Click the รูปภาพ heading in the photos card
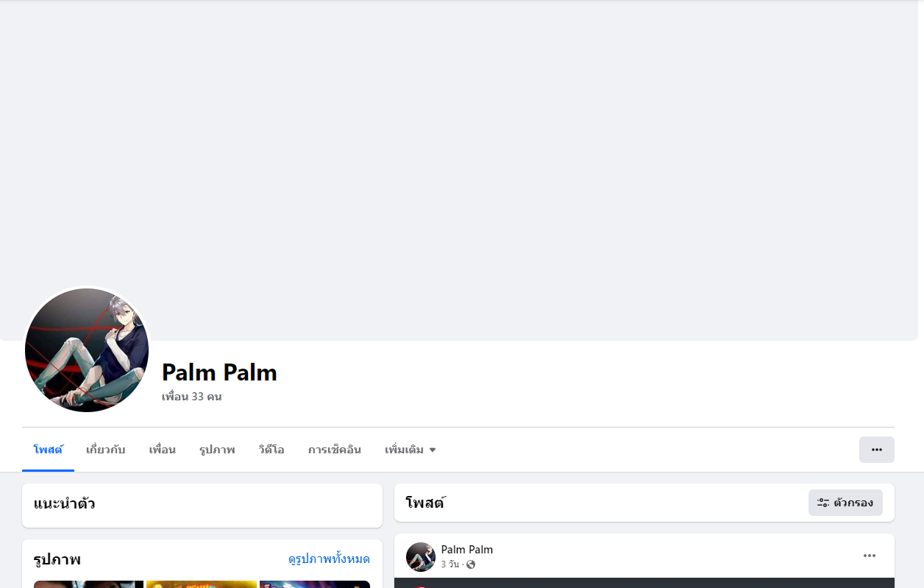924x588 pixels. (x=57, y=559)
